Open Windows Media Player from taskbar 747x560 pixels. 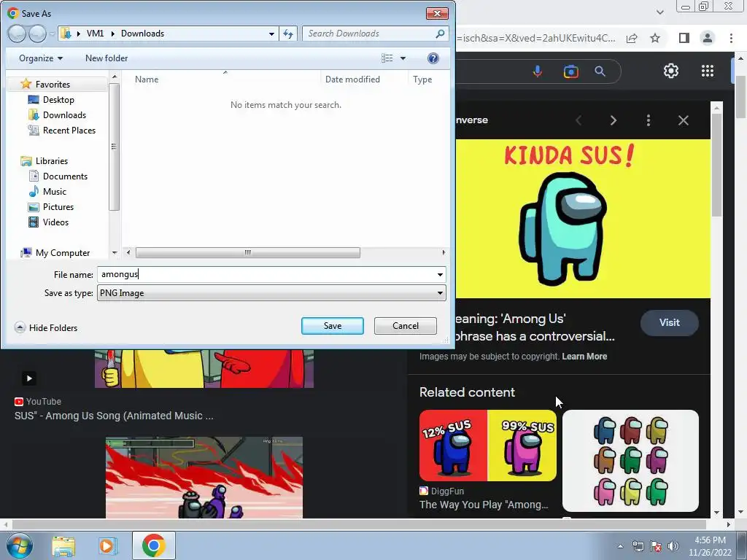pyautogui.click(x=107, y=545)
